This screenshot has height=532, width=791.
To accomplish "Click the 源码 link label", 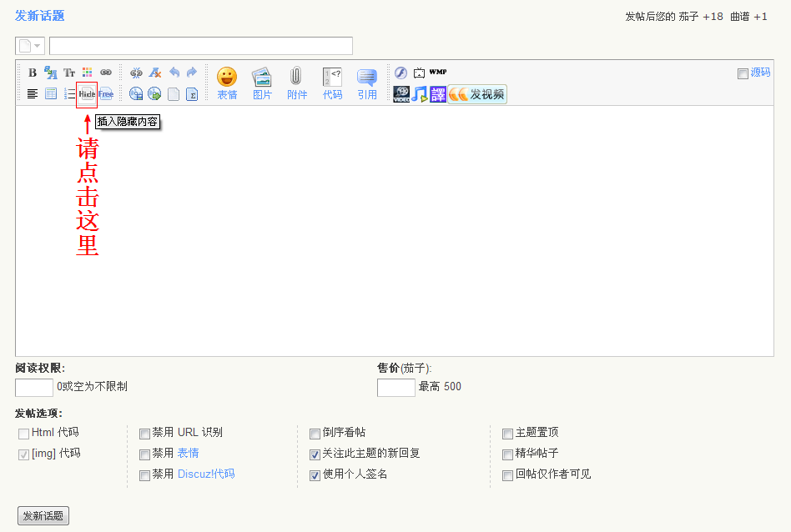I will pos(760,73).
